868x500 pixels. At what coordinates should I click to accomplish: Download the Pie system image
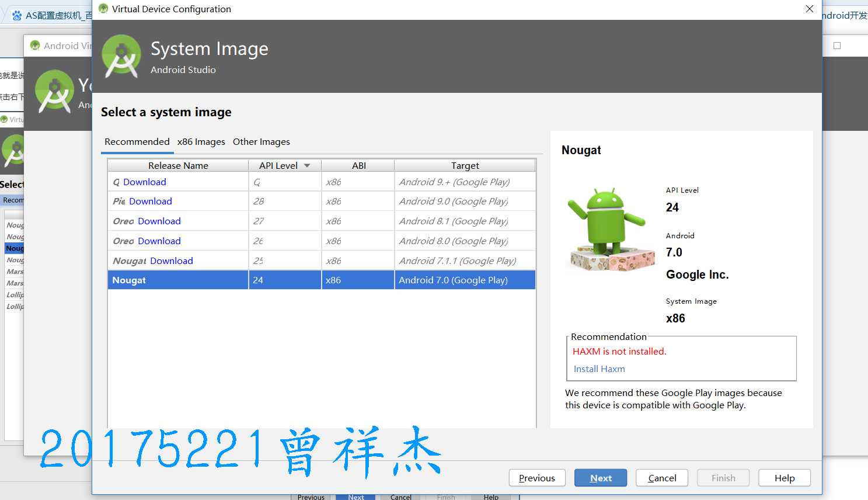click(151, 202)
